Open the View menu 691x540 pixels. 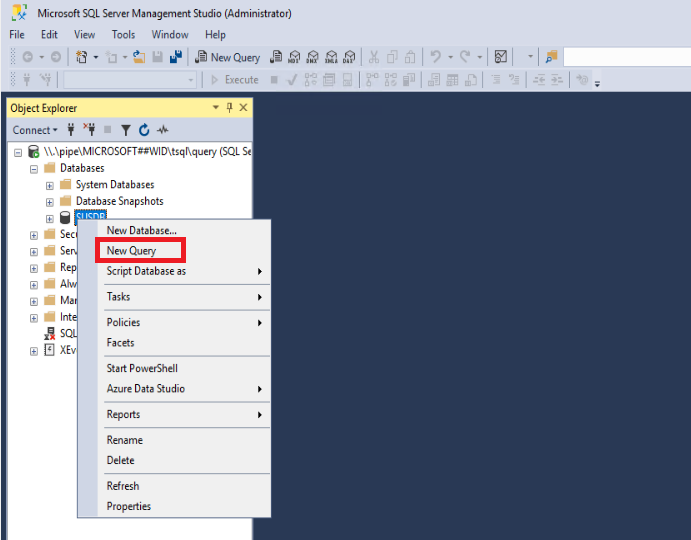click(x=85, y=34)
